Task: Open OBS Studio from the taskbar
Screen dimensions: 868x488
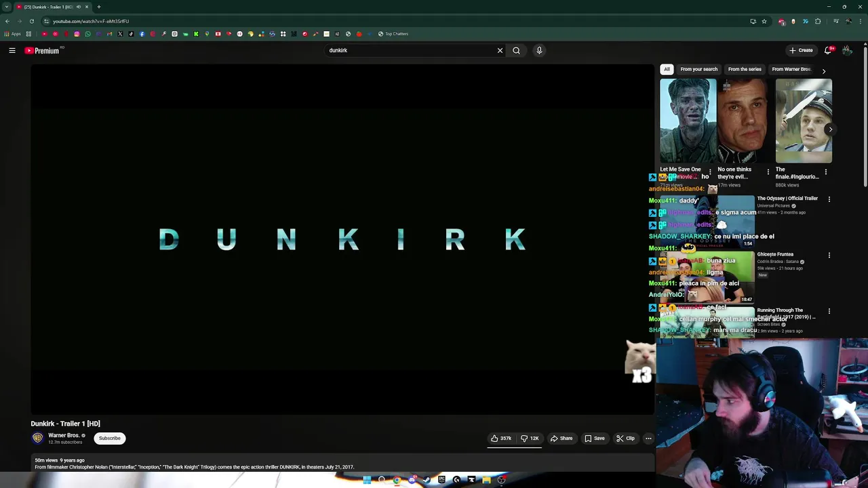Action: [x=501, y=480]
